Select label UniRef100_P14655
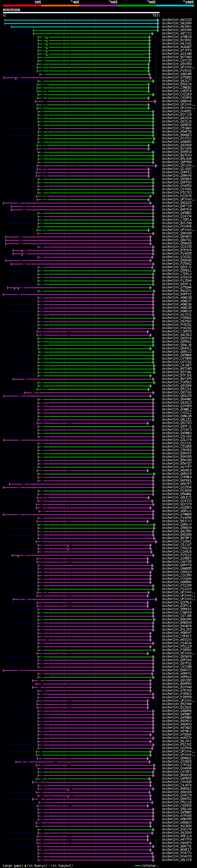 176,254
